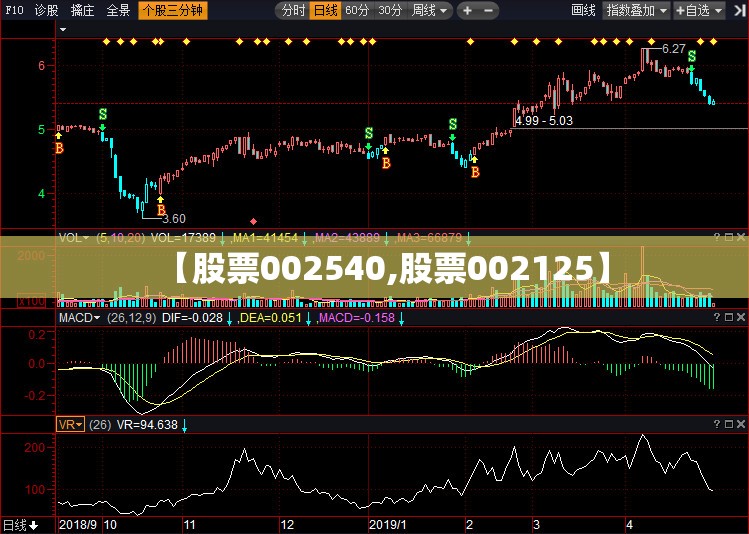The height and width of the screenshot is (534, 749).
Task: Open help for the VR panel
Action: [x=717, y=424]
